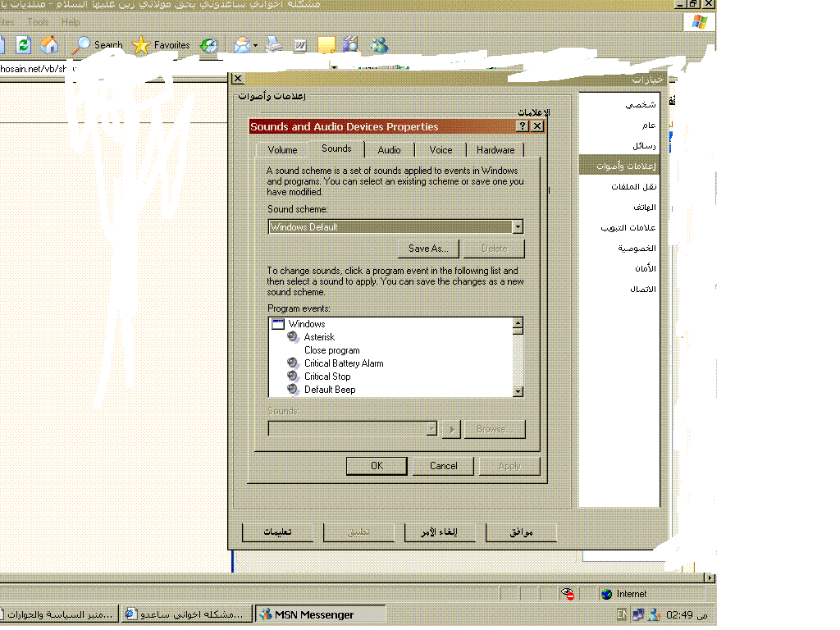Click the Home icon in browser toolbar

[x=49, y=45]
